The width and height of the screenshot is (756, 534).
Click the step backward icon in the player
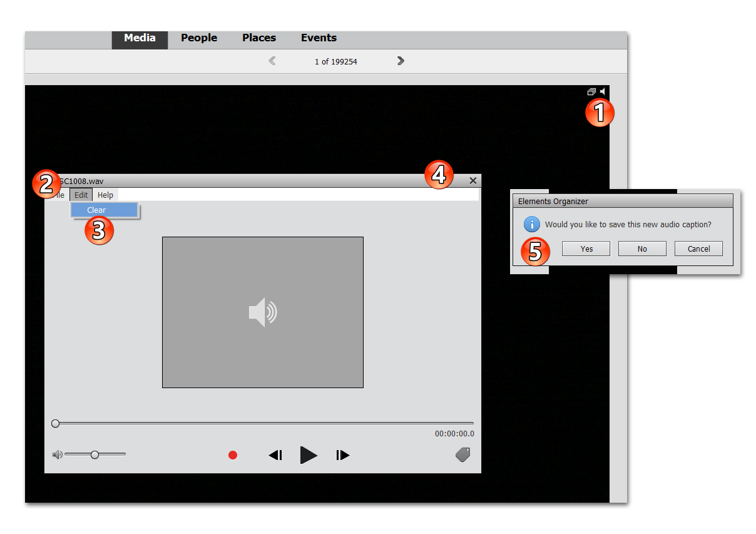pos(275,455)
